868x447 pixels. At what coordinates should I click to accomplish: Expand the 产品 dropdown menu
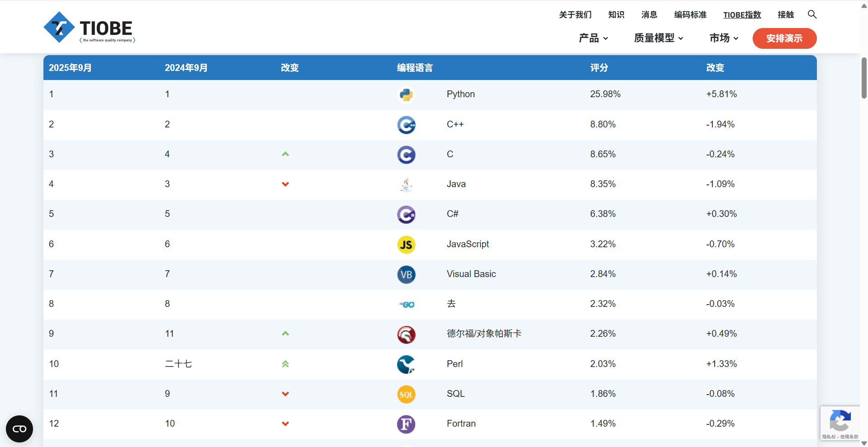pos(593,38)
